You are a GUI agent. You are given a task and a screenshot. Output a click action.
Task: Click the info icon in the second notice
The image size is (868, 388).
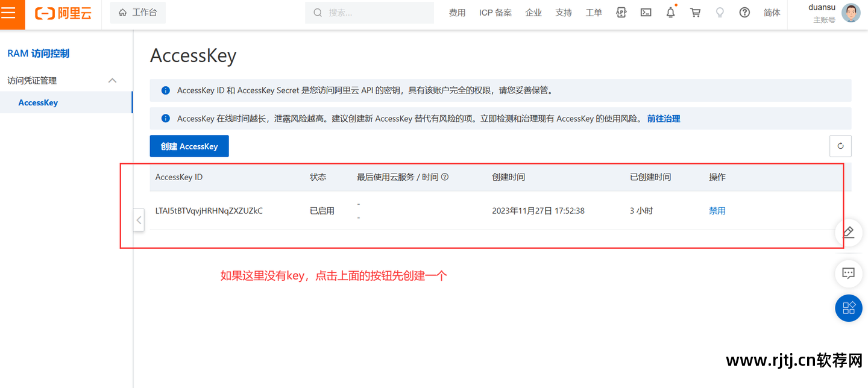[x=165, y=119]
